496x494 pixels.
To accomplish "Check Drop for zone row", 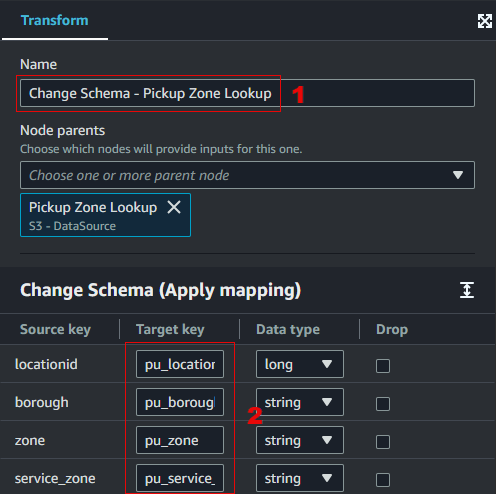I will point(383,442).
